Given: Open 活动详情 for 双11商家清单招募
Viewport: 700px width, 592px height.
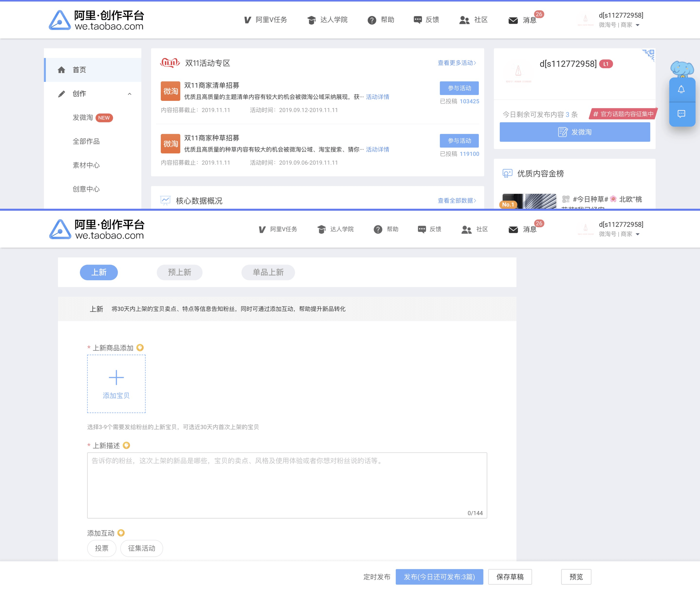Looking at the screenshot, I should click(378, 97).
